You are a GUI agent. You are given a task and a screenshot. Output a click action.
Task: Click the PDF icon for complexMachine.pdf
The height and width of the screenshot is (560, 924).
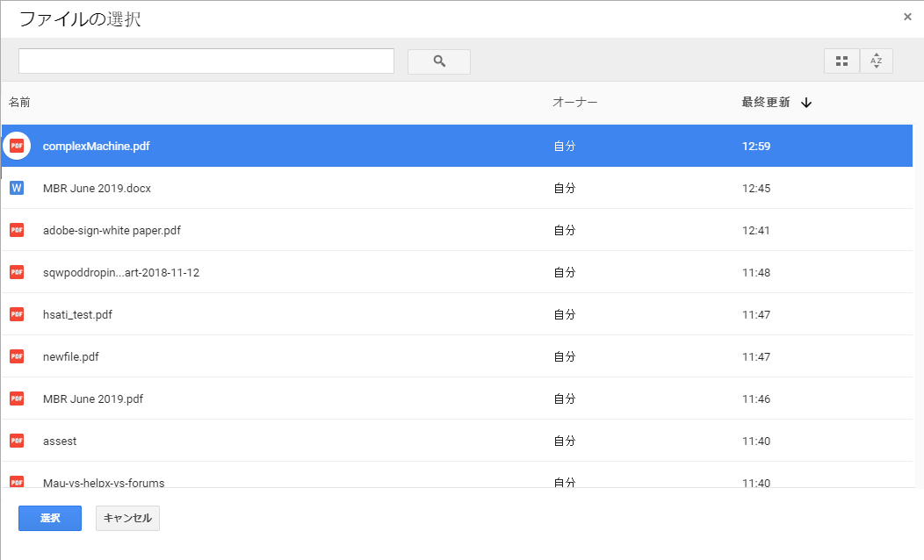click(17, 146)
